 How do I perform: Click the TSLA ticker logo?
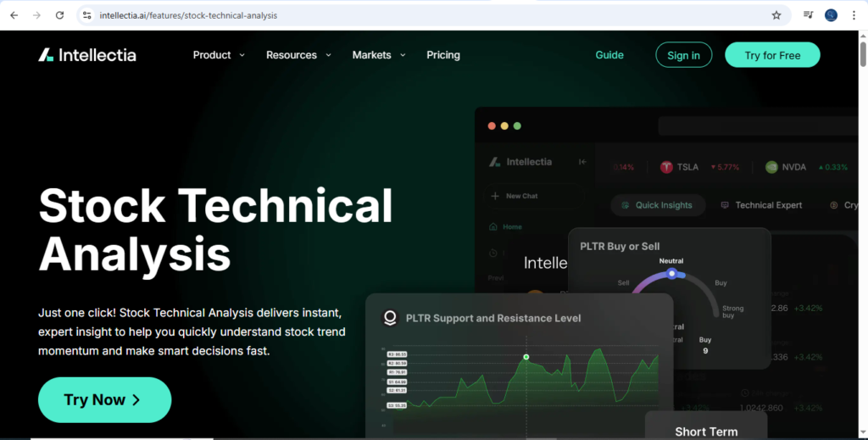pos(666,167)
